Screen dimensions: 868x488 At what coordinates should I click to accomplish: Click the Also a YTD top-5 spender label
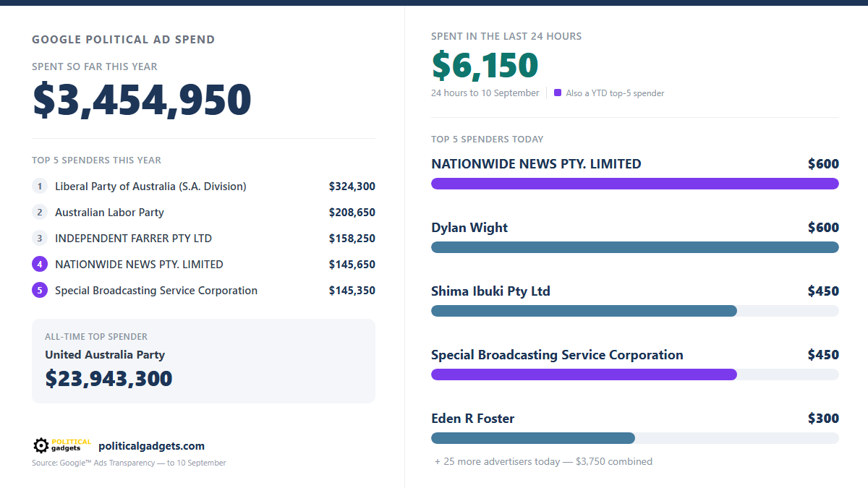pos(615,93)
